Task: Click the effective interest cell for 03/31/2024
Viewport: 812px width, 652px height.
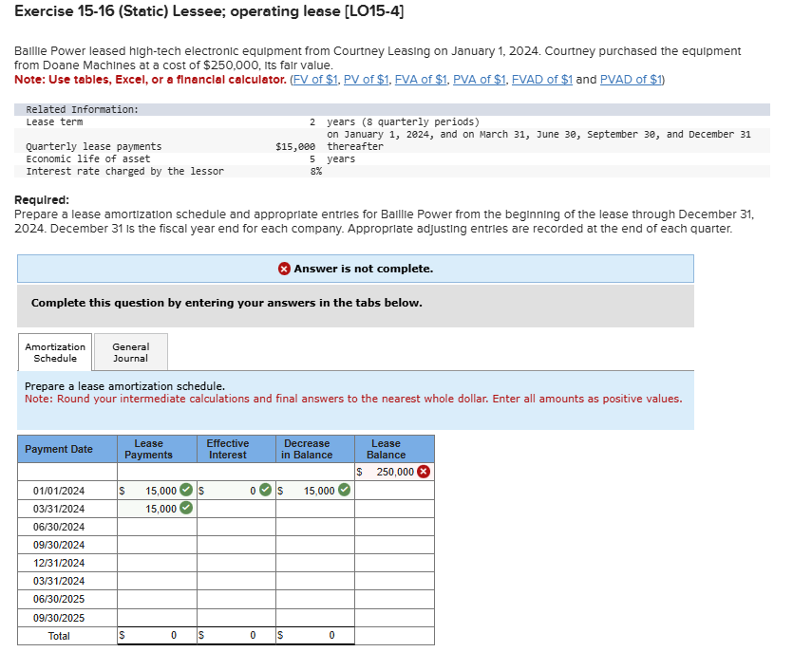Action: tap(235, 509)
